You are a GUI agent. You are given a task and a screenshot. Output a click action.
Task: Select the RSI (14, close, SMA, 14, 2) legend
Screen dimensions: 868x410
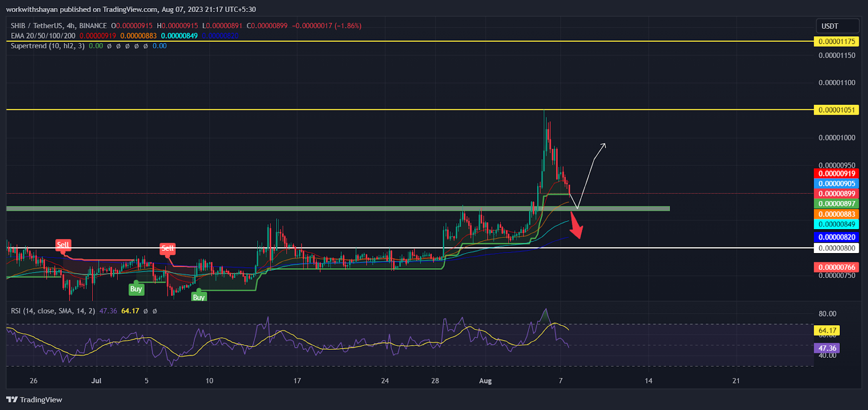click(x=53, y=311)
